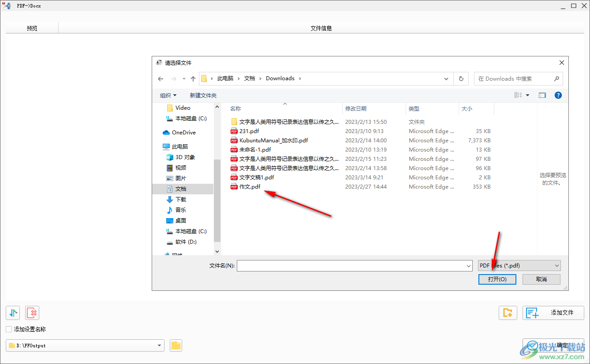The image size is (590, 364).
Task: Sort files by 修改日期 column
Action: [x=356, y=108]
